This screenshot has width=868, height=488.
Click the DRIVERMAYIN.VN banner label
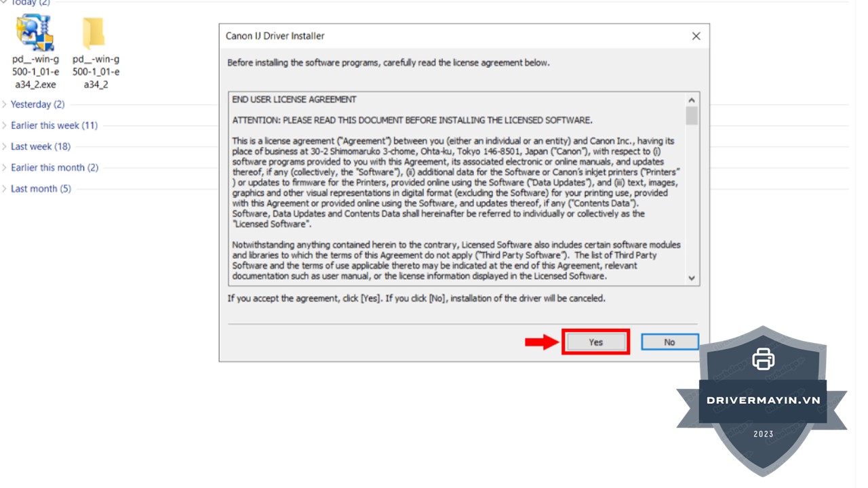(x=763, y=400)
